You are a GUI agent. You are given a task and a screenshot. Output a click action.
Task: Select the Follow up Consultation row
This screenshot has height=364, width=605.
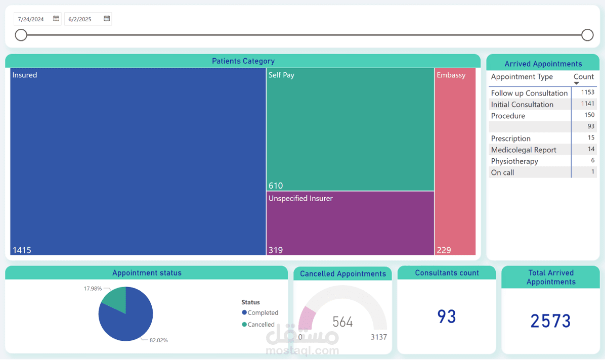tap(542, 93)
